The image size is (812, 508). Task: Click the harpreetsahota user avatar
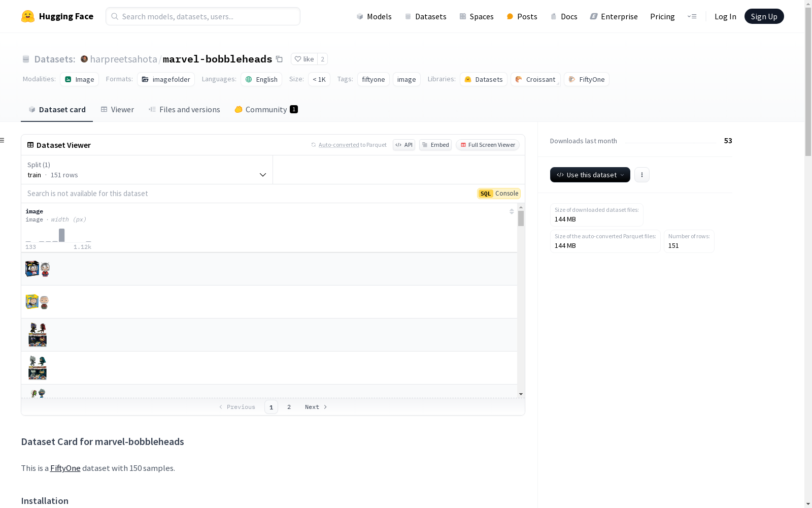tap(84, 59)
